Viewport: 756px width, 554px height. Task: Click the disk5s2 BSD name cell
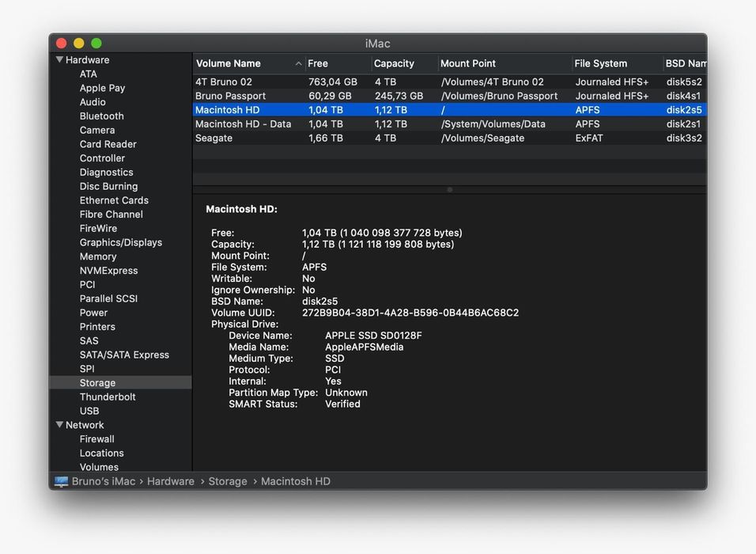684,82
